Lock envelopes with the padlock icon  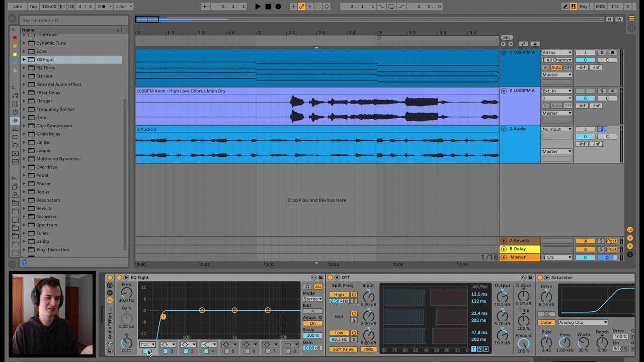(x=535, y=44)
